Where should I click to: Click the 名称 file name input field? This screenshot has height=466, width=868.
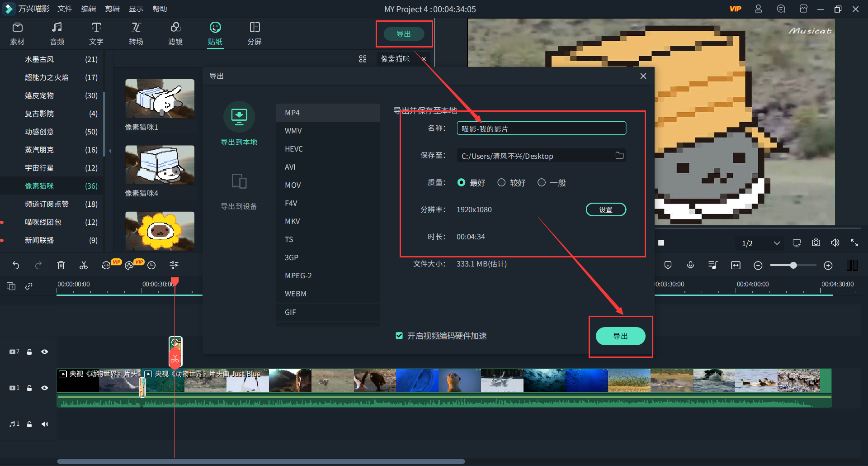(541, 128)
